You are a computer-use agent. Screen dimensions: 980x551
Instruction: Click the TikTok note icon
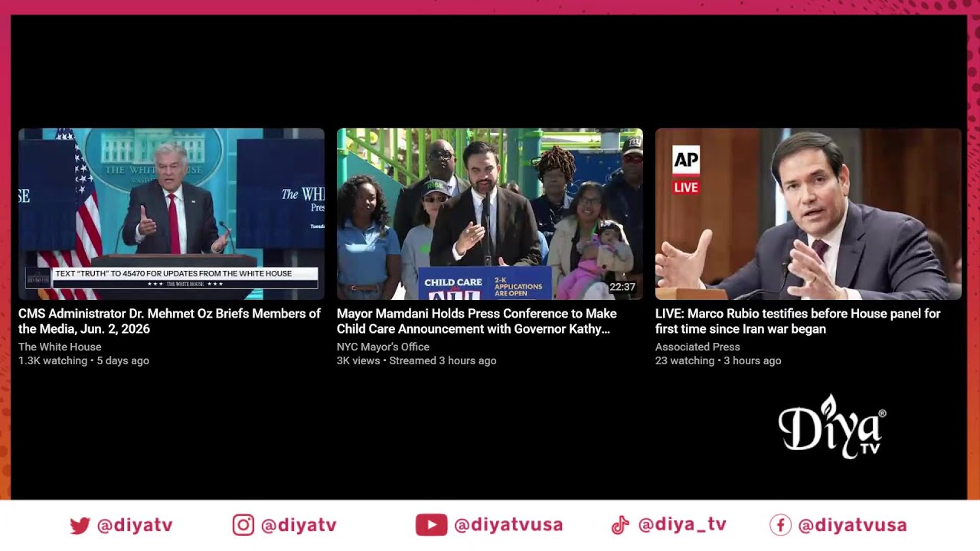coord(619,525)
